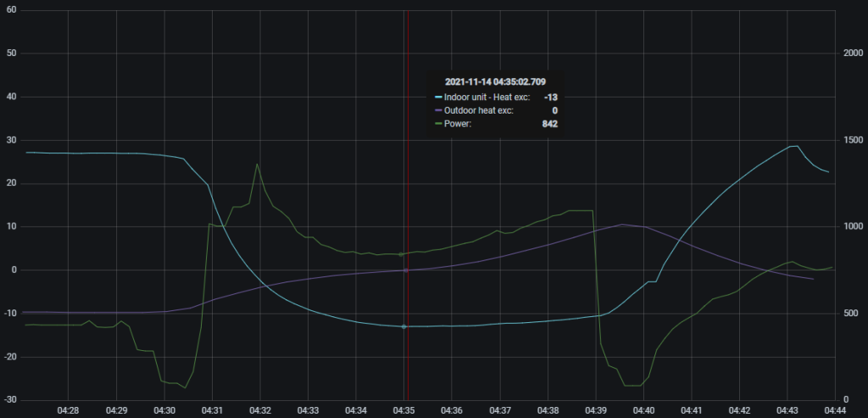Viewport: 868px width, 418px height.
Task: Click the green Power series swatch in tooltip
Action: 438,125
